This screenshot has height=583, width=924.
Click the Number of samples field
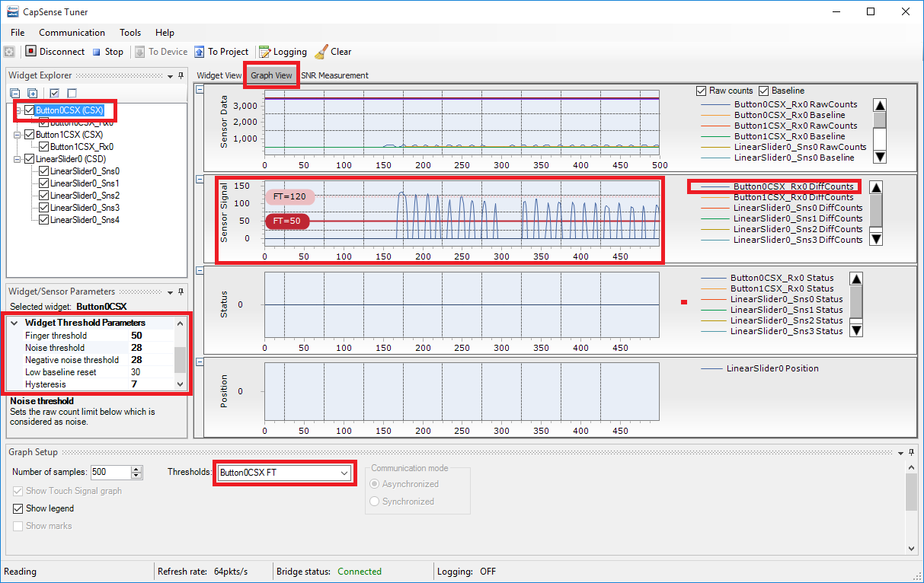110,473
